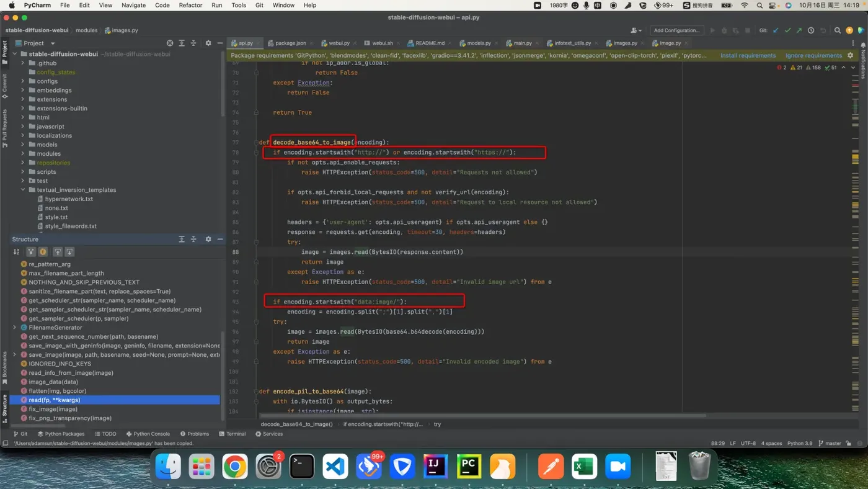Click inspection next highlighted error arrow
This screenshot has width=868, height=489.
point(854,68)
